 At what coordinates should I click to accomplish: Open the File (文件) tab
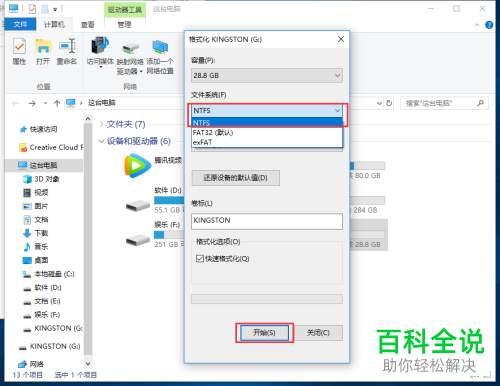click(x=20, y=24)
